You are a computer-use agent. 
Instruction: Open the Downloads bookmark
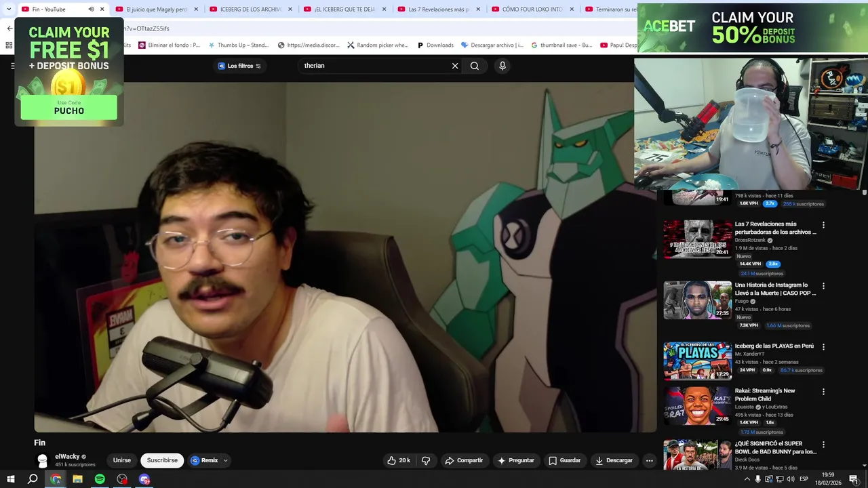point(435,45)
